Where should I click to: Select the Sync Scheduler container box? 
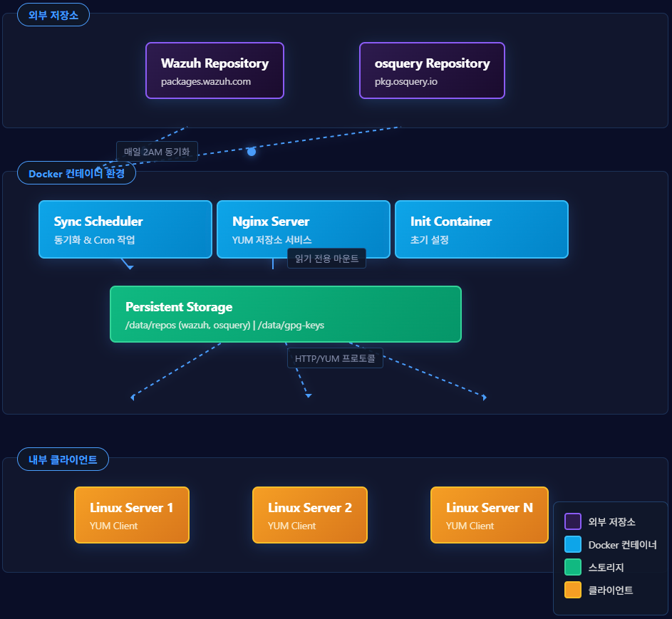[x=125, y=229]
